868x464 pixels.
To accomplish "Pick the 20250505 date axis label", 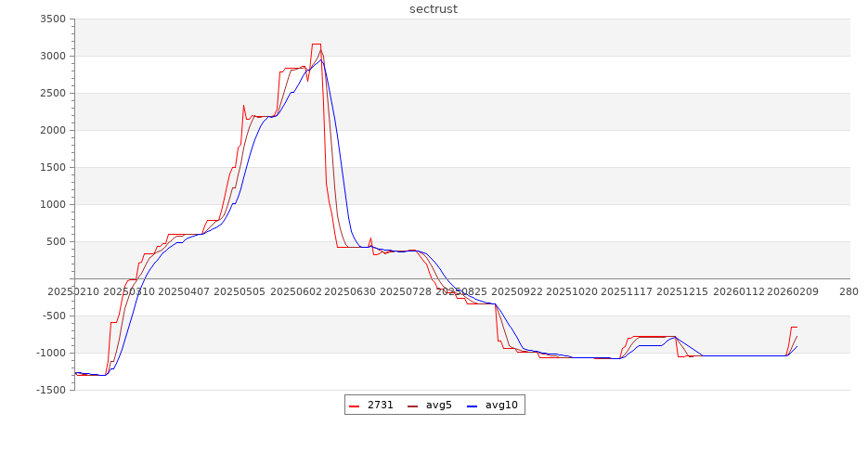I will click(x=240, y=291).
